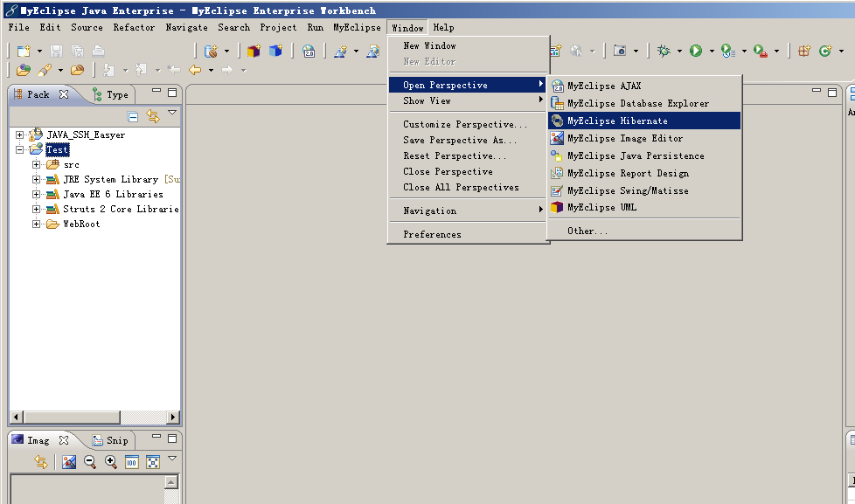Viewport: 855px width, 504px height.
Task: Click the New file wizard icon
Action: [24, 51]
